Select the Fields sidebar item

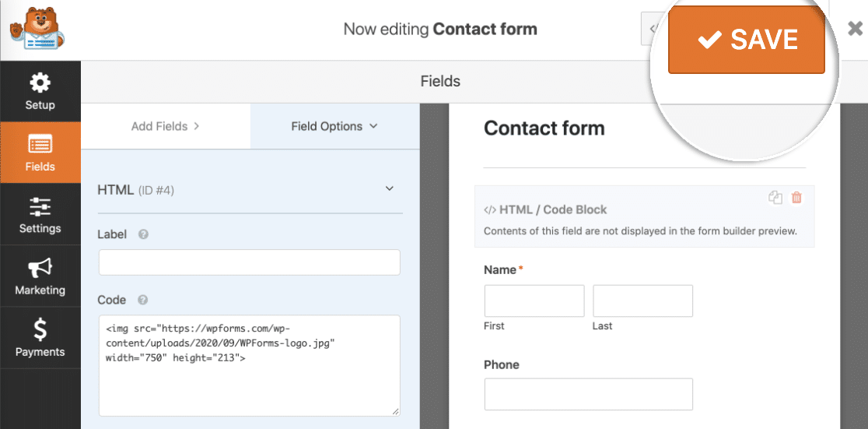click(x=40, y=153)
